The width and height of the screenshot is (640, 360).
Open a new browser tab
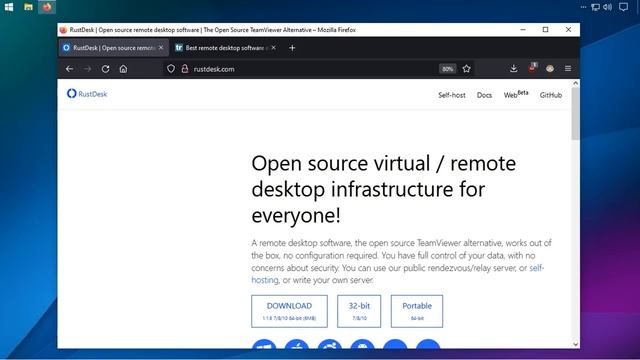point(292,48)
